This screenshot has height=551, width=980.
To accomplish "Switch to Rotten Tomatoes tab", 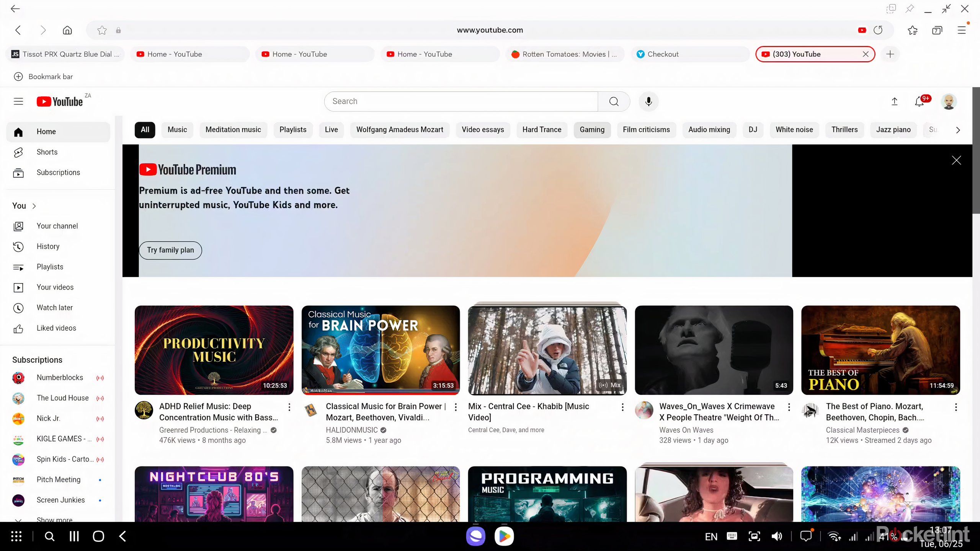I will click(565, 54).
